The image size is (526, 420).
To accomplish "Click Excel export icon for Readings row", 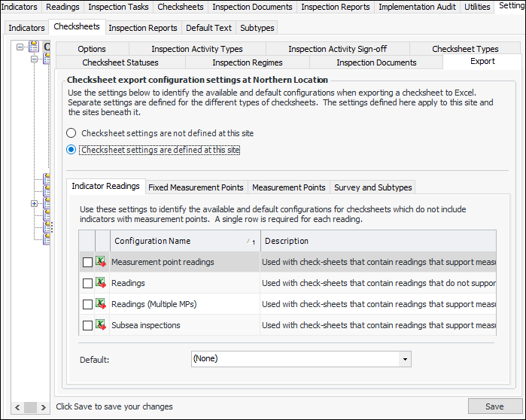I will (102, 283).
